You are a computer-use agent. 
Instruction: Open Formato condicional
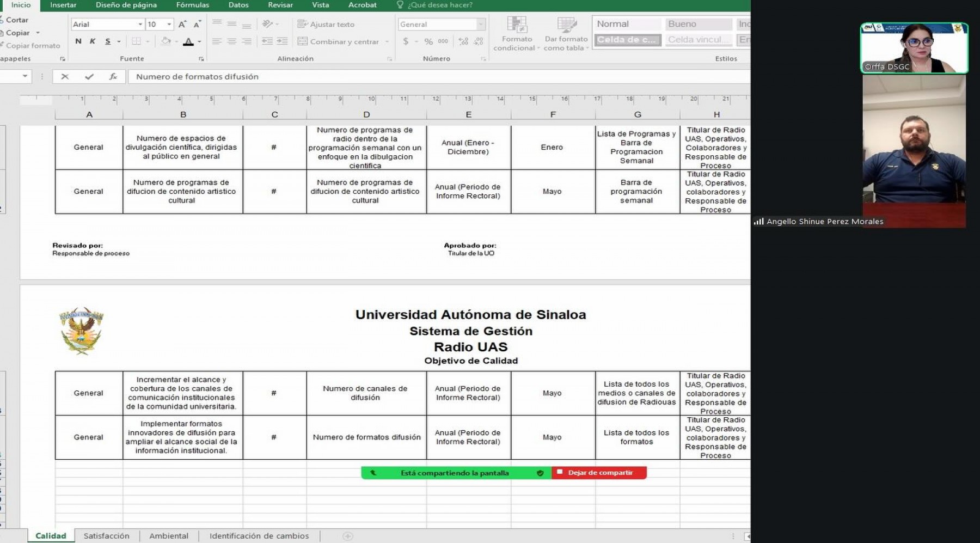point(517,34)
